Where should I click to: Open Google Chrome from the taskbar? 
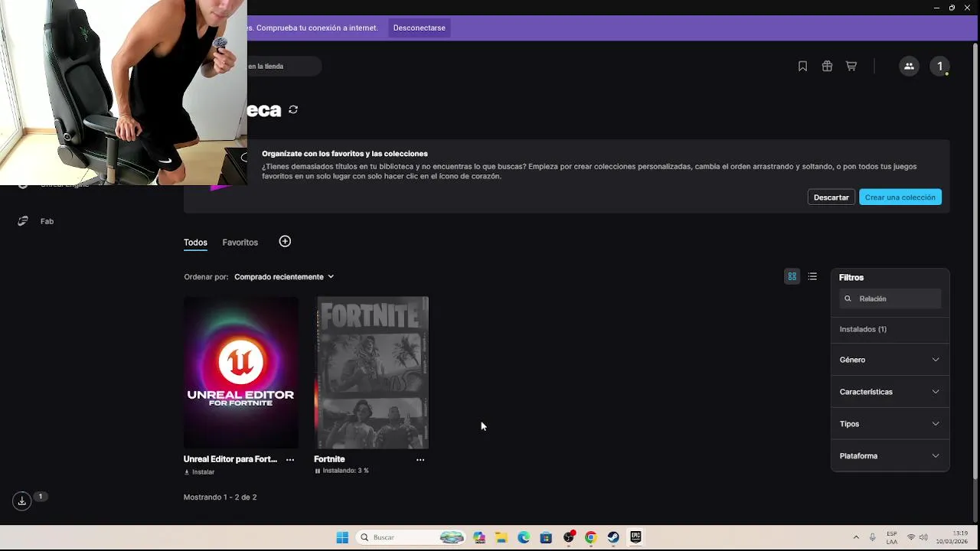[x=590, y=537]
